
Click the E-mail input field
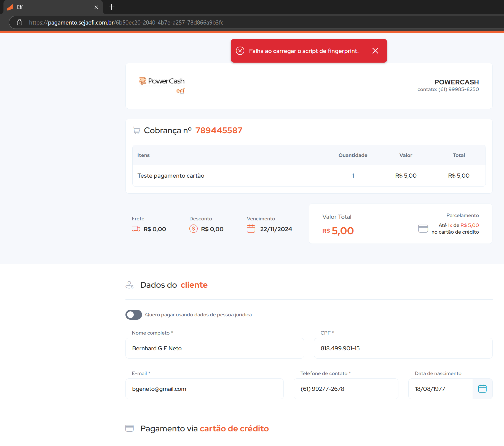click(205, 389)
